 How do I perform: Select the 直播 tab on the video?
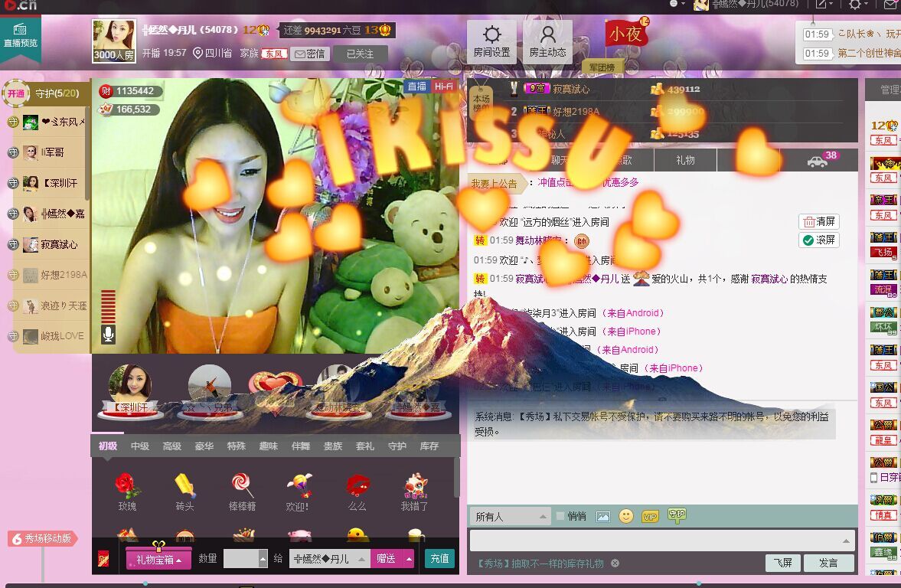click(x=417, y=87)
